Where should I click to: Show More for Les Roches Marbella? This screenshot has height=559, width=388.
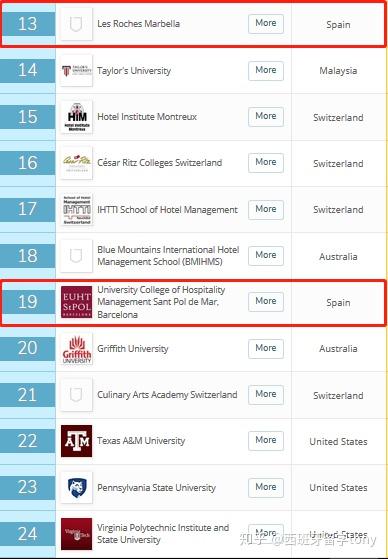point(266,24)
